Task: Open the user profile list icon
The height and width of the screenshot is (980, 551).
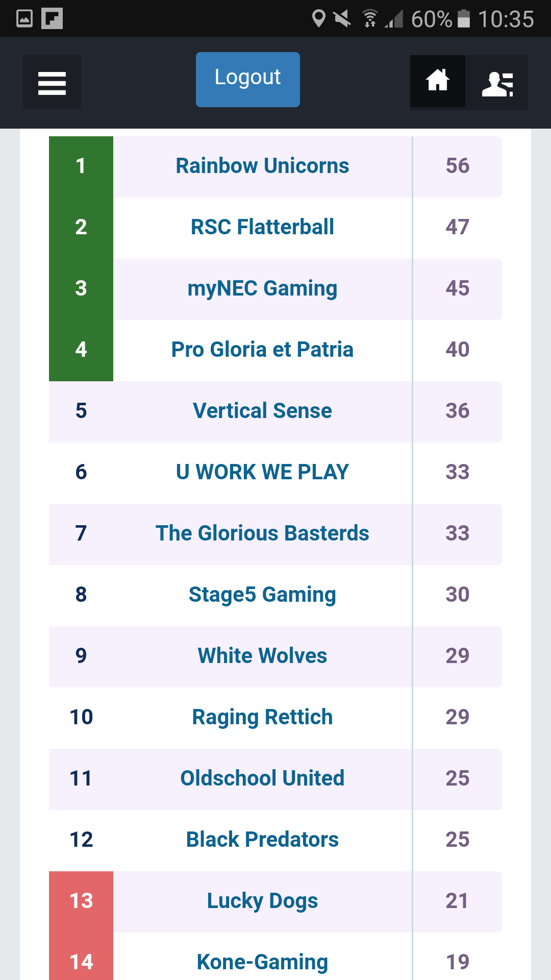Action: tap(497, 83)
